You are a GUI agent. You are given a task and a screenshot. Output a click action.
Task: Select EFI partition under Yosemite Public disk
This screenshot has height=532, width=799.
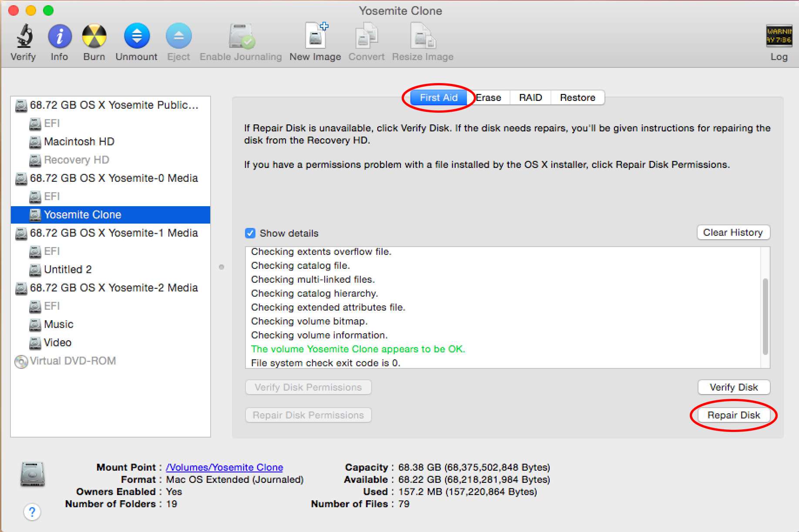tap(111, 124)
